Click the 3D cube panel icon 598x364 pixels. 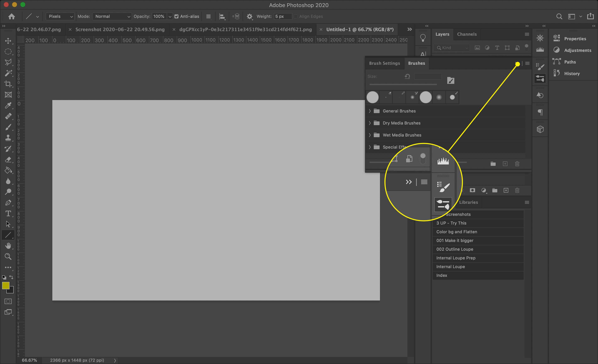(x=540, y=129)
